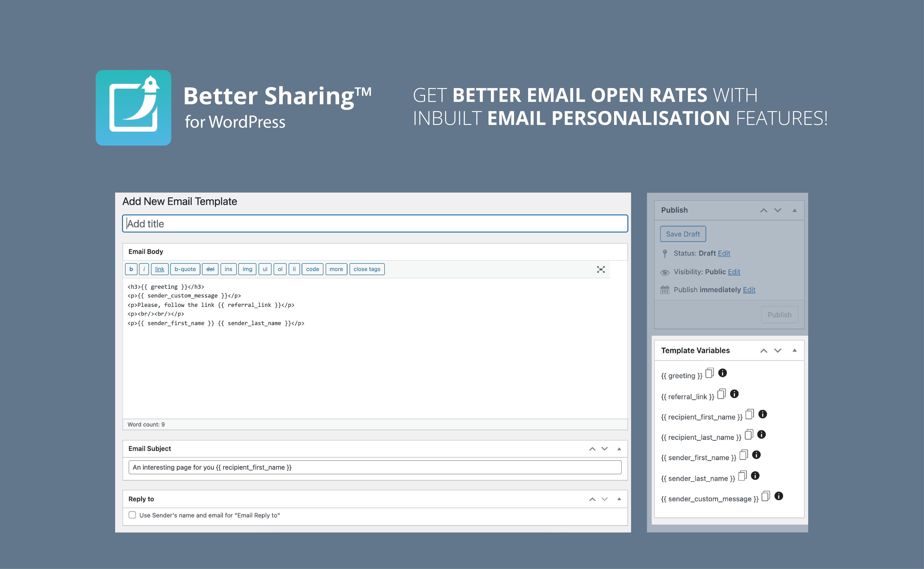The width and height of the screenshot is (924, 569).
Task: Copy the {{ sender_custom_message }} variable
Action: click(x=766, y=496)
